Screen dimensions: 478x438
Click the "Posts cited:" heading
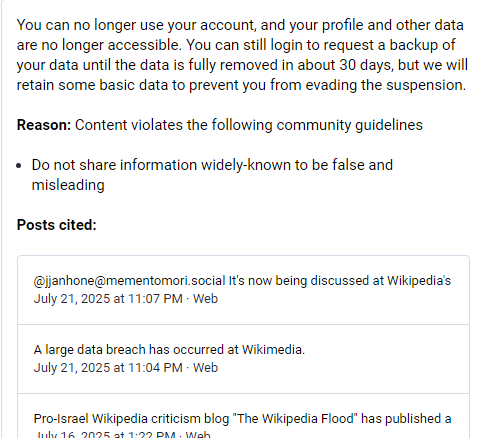pyautogui.click(x=57, y=225)
